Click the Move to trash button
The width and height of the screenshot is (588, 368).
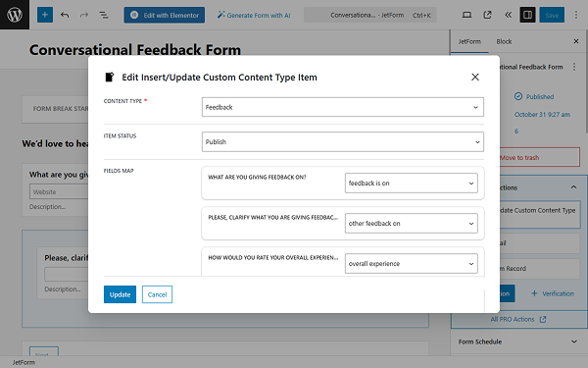click(540, 157)
